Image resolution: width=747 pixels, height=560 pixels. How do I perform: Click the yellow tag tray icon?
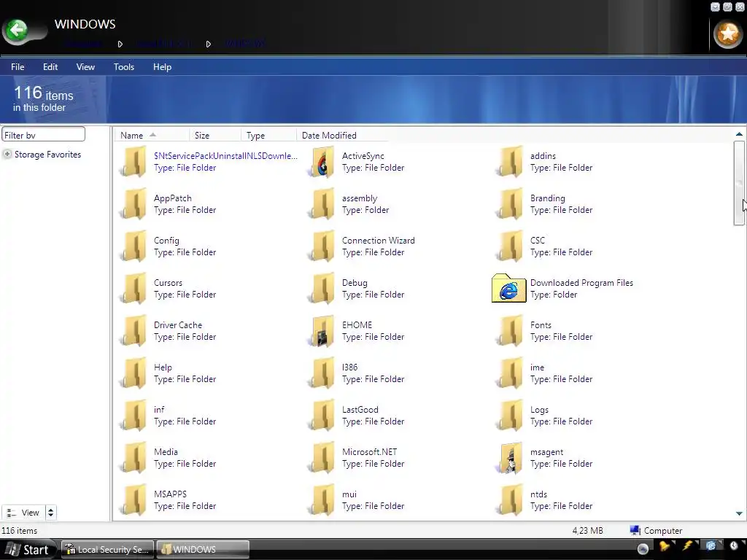coord(665,546)
